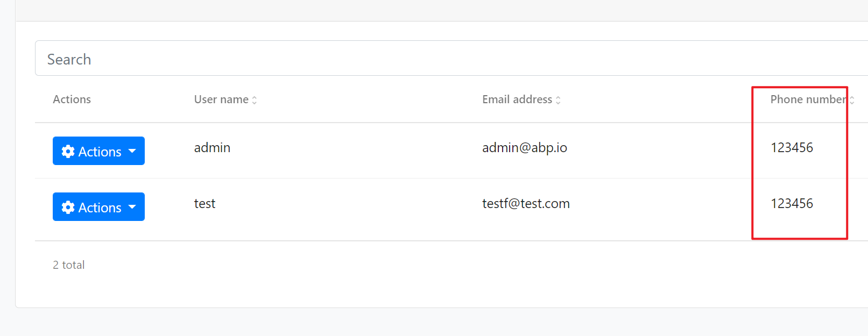Click the 2 total record count label
The width and height of the screenshot is (868, 336).
(68, 264)
